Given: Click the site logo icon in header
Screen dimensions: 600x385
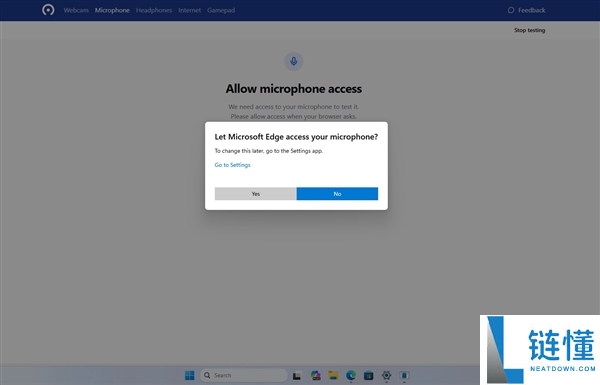Looking at the screenshot, I should [x=48, y=10].
